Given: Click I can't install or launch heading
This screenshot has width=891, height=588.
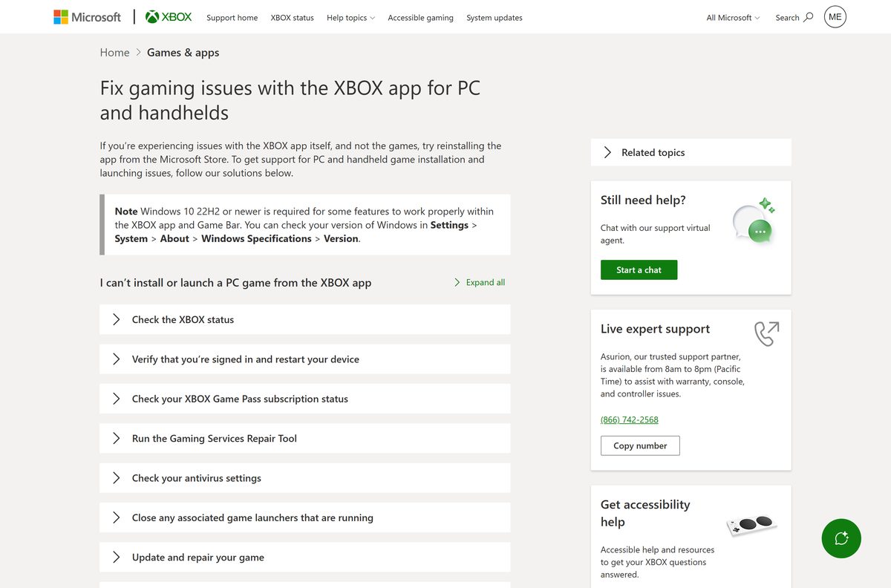Looking at the screenshot, I should pos(235,282).
